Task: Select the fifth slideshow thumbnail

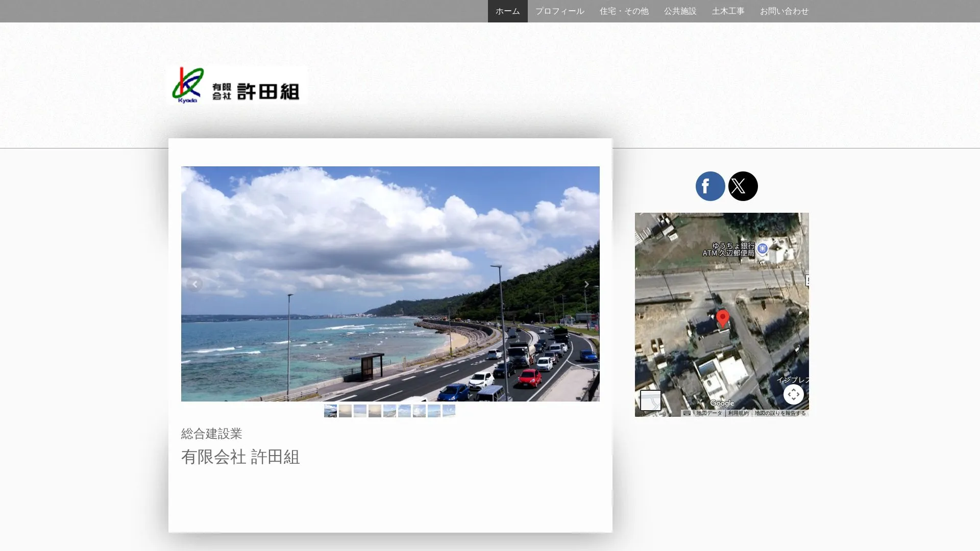Action: click(389, 411)
